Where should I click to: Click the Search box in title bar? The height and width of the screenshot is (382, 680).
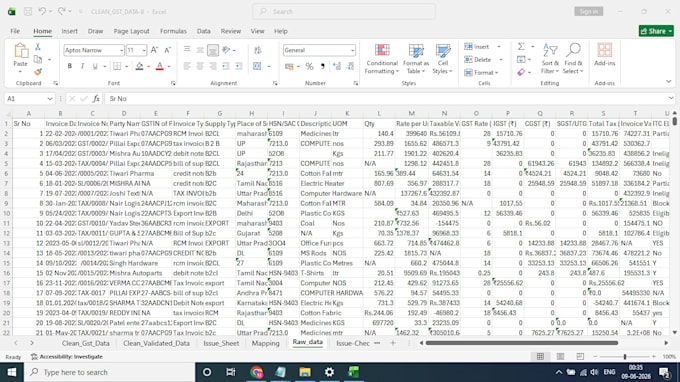click(344, 12)
